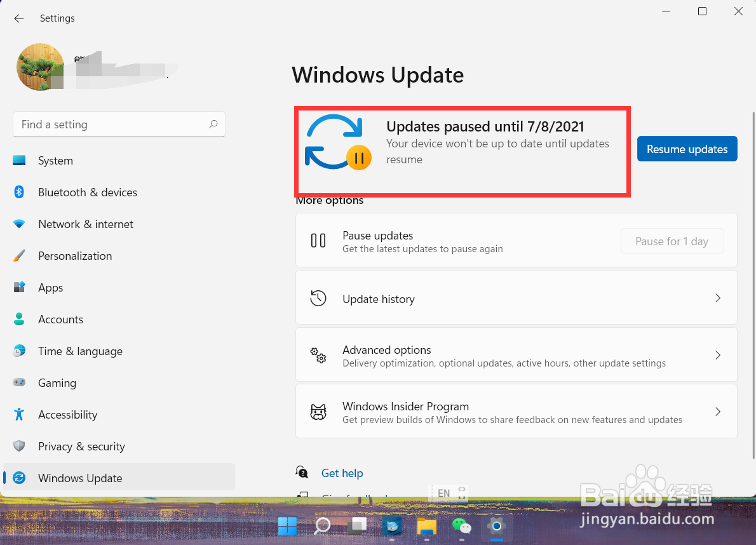Viewport: 756px width, 545px height.
Task: Go back with the Settings back arrow
Action: tap(19, 18)
